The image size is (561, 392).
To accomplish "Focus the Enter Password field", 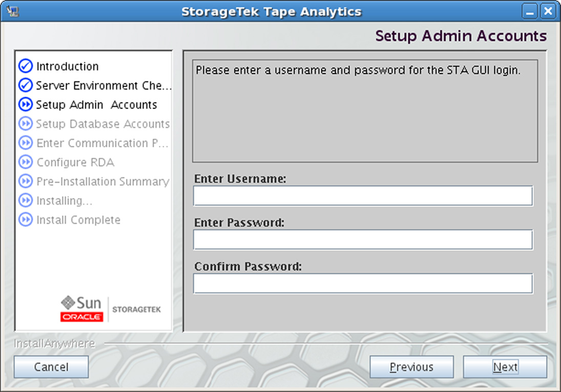I will [x=363, y=240].
